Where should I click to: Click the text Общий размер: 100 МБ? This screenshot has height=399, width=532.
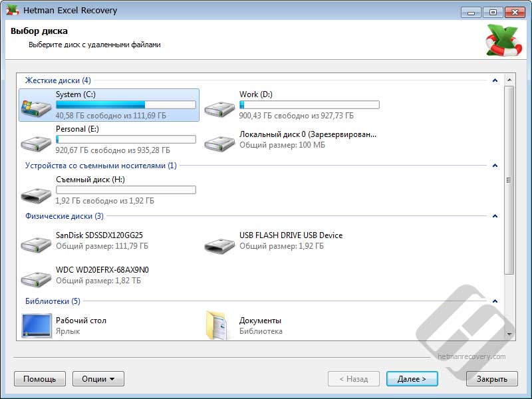coord(282,145)
